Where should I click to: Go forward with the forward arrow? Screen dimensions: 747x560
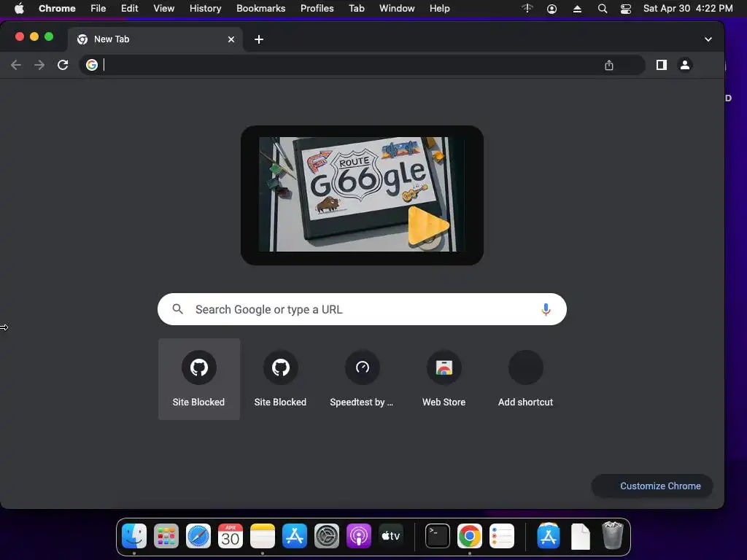(39, 65)
